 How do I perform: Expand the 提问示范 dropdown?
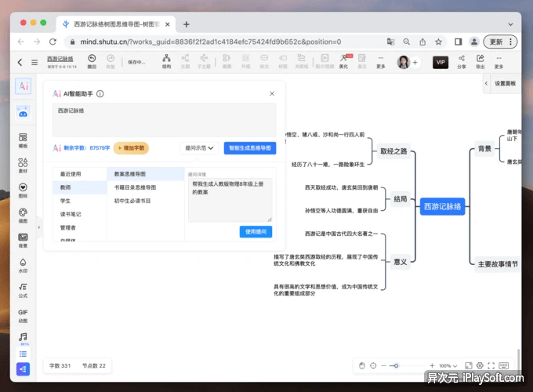point(199,148)
